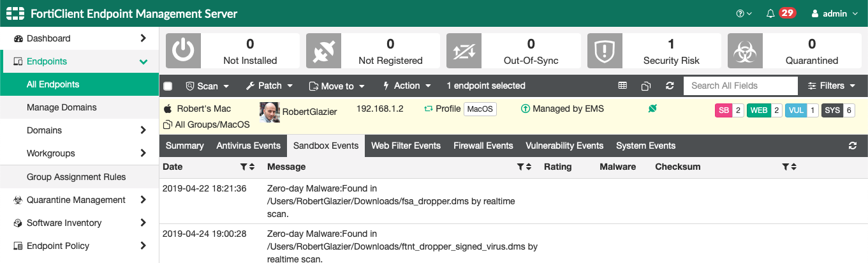Click the notification bell icon
Viewport: 868px width, 263px height.
(x=770, y=13)
